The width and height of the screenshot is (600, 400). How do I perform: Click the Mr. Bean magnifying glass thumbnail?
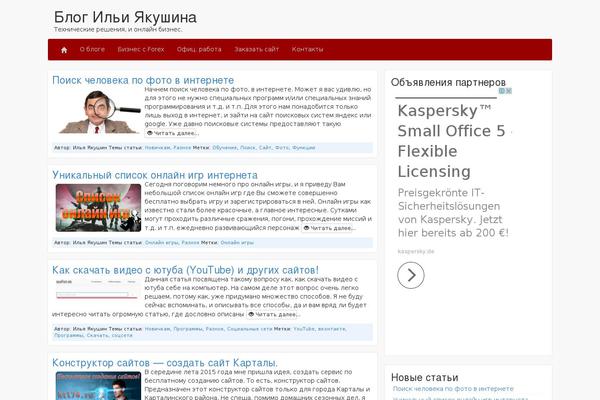click(98, 112)
